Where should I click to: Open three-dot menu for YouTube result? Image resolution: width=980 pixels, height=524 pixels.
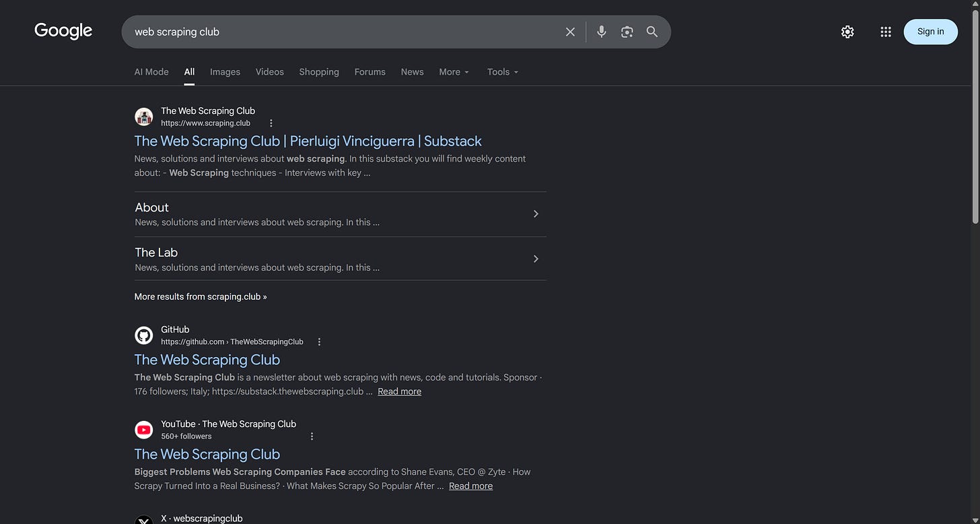point(312,436)
